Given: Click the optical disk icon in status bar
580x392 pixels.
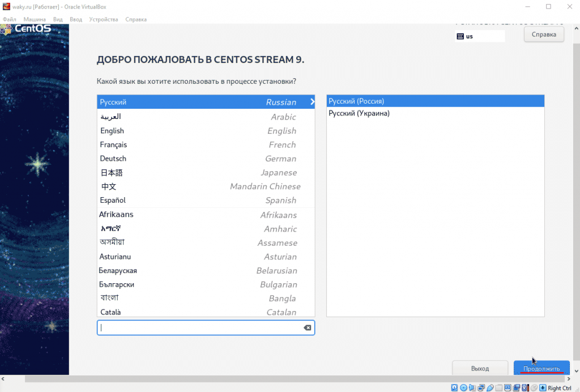Looking at the screenshot, I should pyautogui.click(x=463, y=387).
